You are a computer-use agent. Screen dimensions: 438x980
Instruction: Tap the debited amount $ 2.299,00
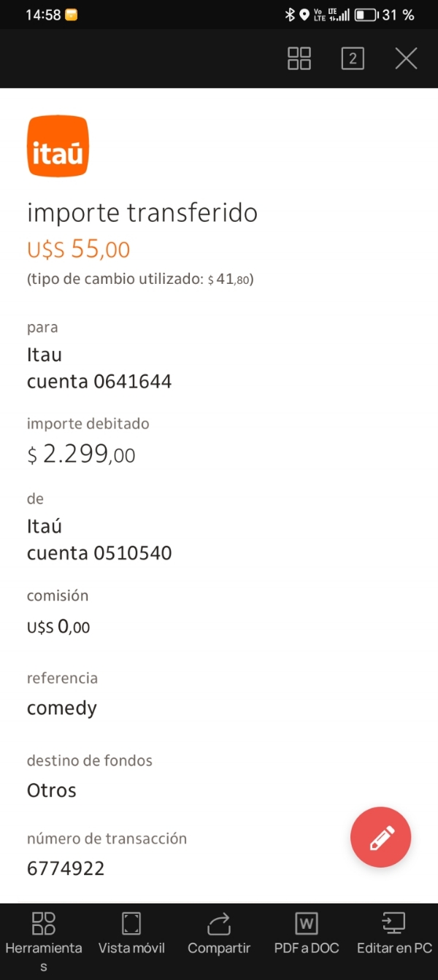pos(81,455)
